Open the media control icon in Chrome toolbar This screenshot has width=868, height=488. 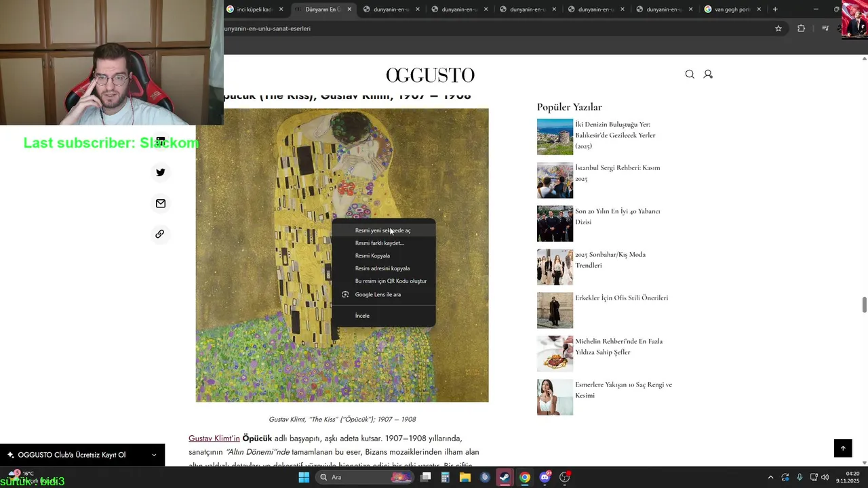825,28
